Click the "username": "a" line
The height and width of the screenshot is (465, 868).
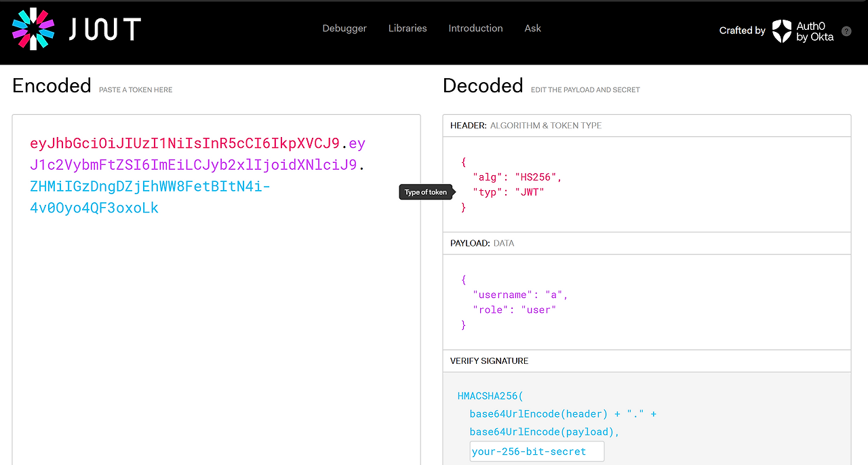click(521, 295)
